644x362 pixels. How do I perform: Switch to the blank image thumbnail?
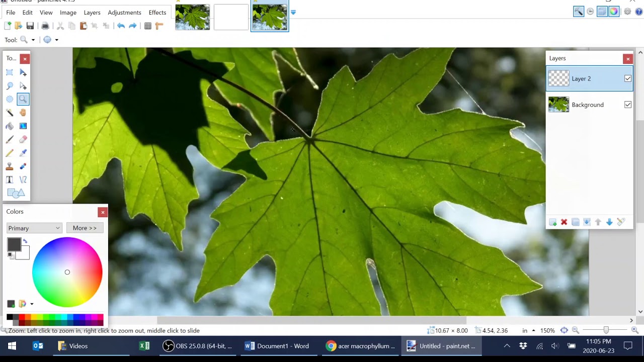(x=231, y=18)
